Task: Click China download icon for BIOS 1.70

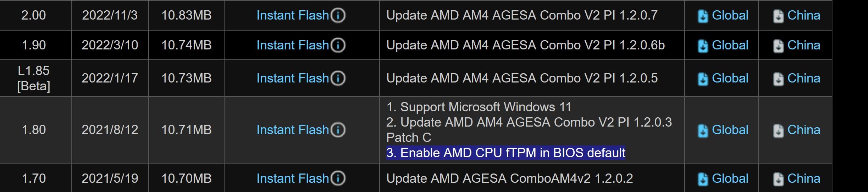Action: point(778,179)
